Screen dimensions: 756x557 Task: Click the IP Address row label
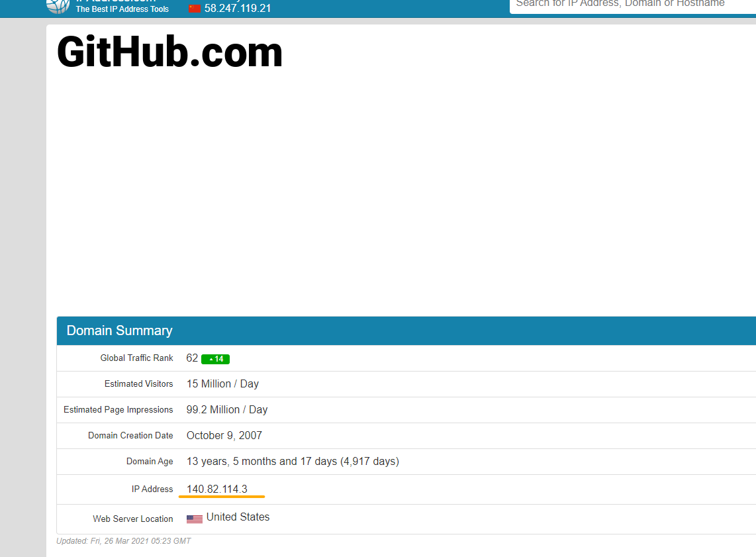coord(152,489)
